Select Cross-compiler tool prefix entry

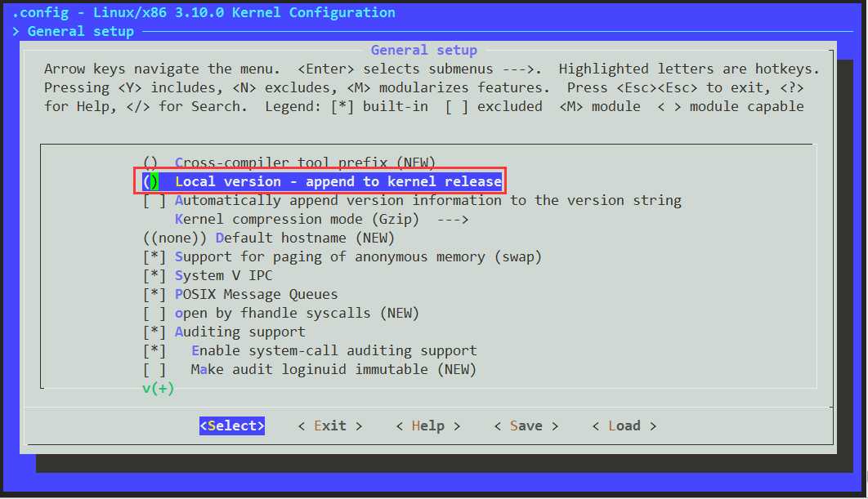[289, 162]
